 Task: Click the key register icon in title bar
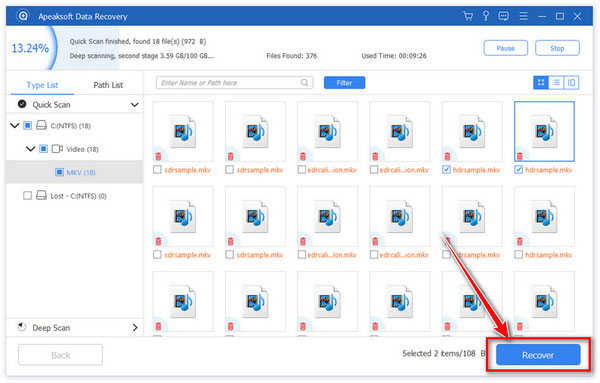pos(486,16)
